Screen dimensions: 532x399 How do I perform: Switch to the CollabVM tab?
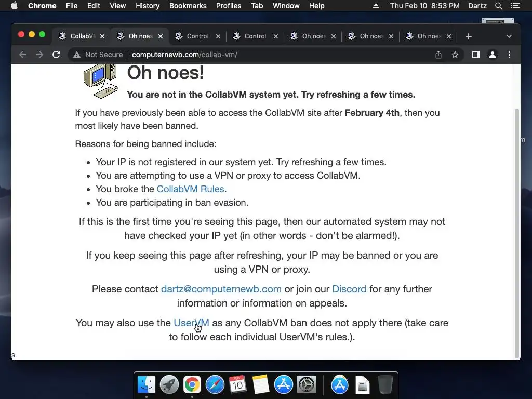pos(82,36)
